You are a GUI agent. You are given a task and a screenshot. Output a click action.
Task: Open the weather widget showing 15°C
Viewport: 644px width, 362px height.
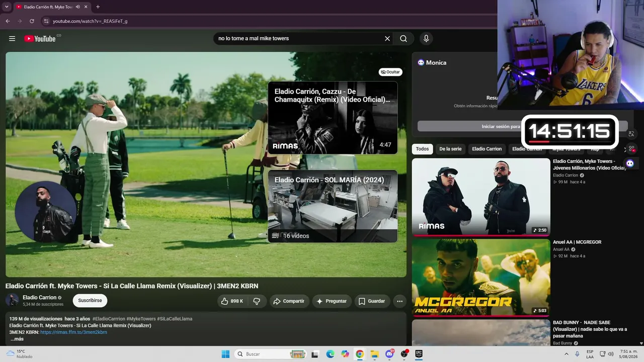(19, 354)
